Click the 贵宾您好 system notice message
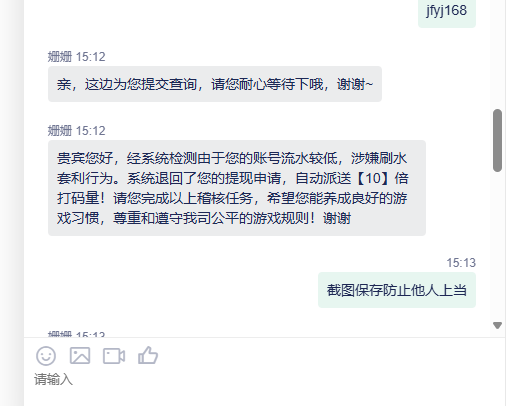Image resolution: width=527 pixels, height=406 pixels. pyautogui.click(x=237, y=188)
